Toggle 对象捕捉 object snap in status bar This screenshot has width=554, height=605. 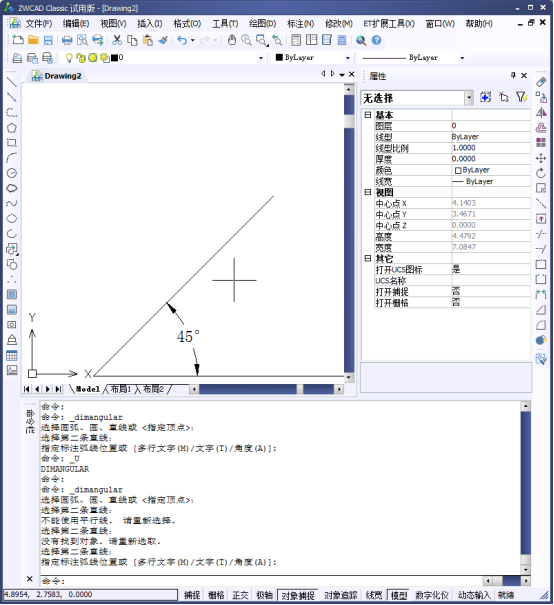298,595
